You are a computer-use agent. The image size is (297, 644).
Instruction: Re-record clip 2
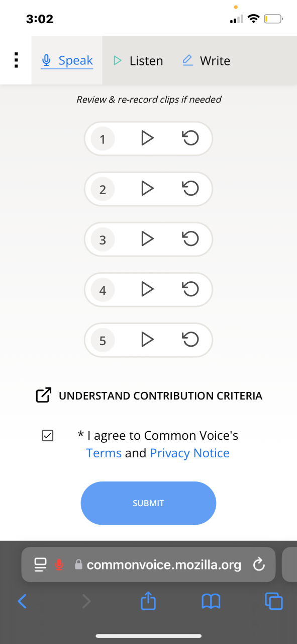[x=190, y=188]
